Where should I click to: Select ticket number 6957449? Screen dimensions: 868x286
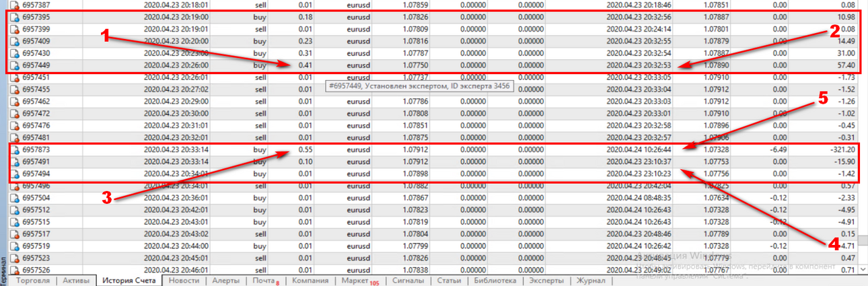[37, 66]
